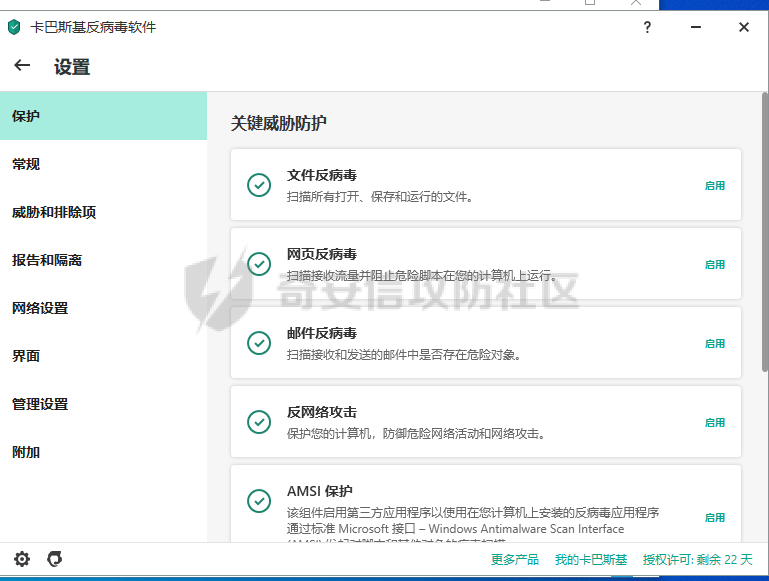769x581 pixels.
Task: Open the help question mark icon
Action: click(647, 27)
